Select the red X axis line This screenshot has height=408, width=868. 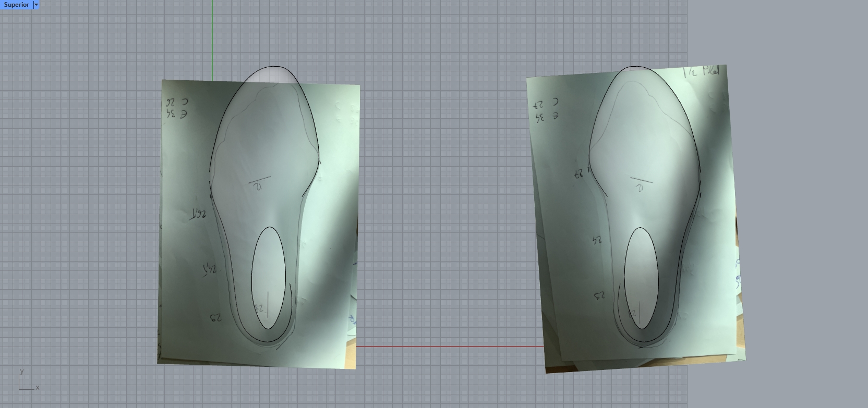coord(449,346)
